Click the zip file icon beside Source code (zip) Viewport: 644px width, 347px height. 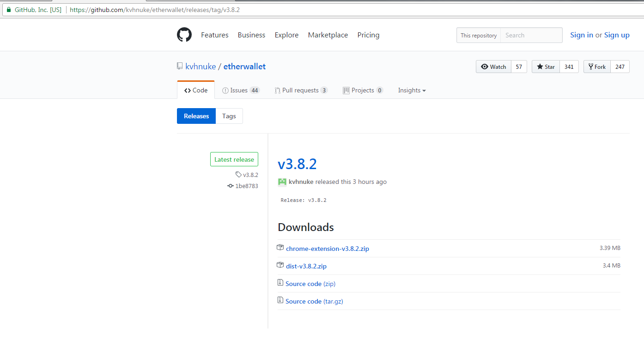coord(280,283)
